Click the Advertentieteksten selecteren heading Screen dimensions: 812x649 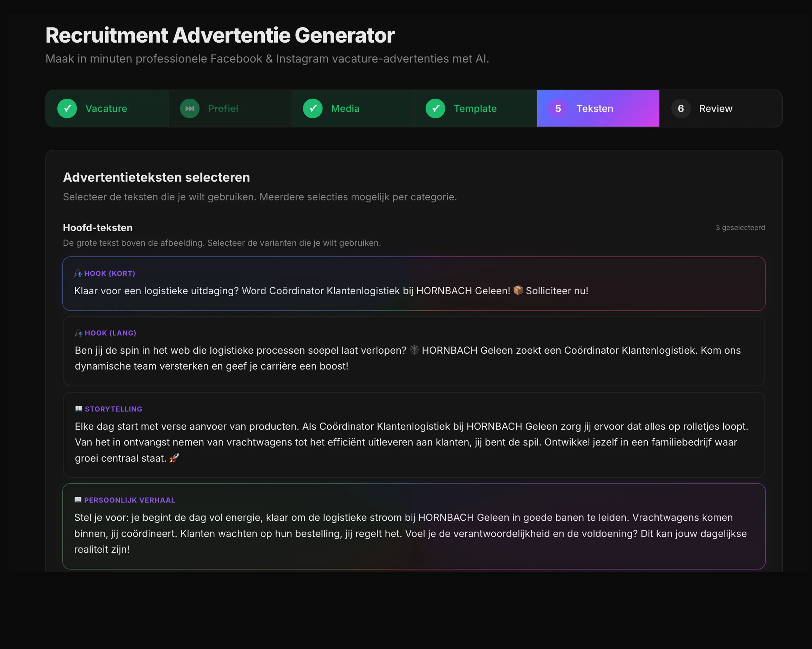coord(156,177)
